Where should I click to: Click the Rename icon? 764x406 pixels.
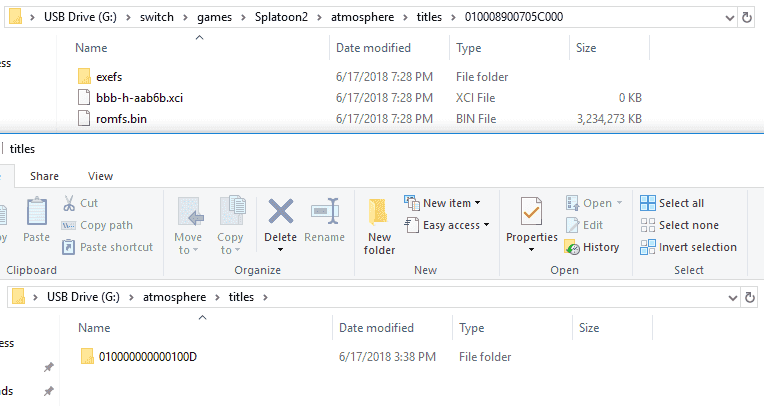(325, 211)
